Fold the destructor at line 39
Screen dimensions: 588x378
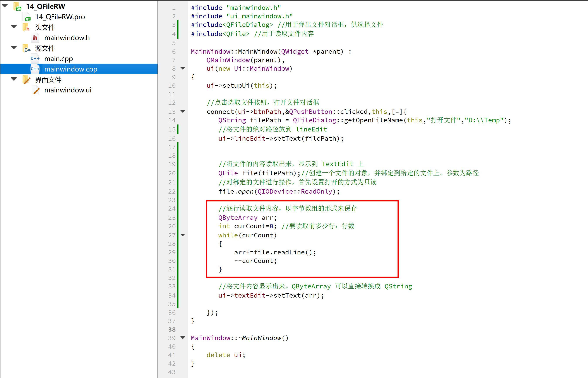click(183, 338)
